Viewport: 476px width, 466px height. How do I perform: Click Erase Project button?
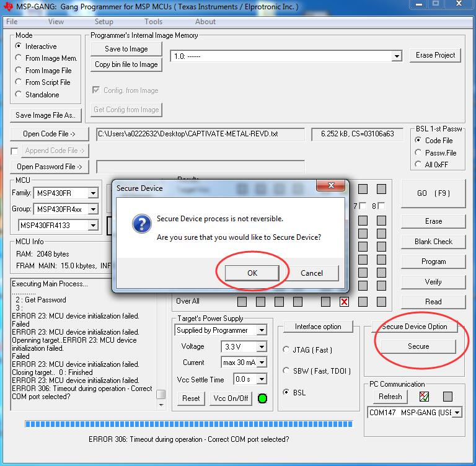click(435, 55)
